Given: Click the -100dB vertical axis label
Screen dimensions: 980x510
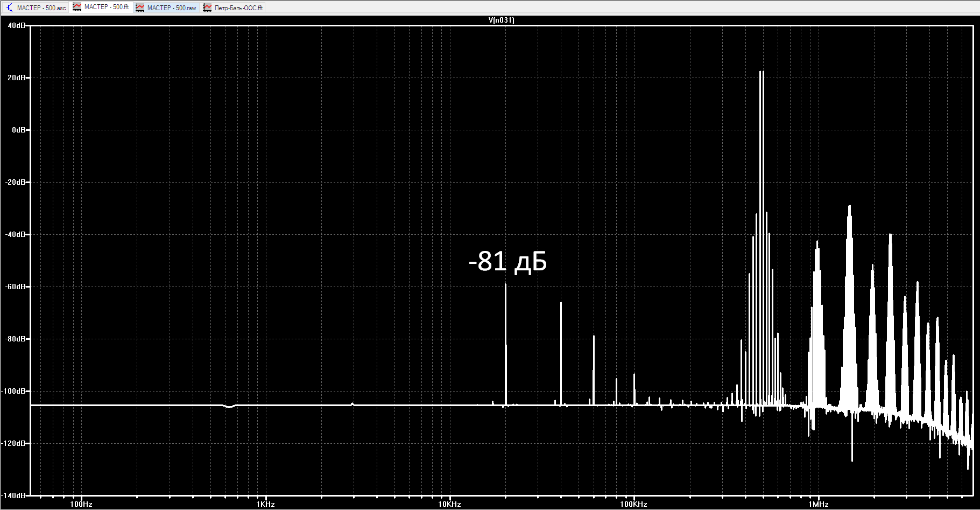Looking at the screenshot, I should 13,391.
